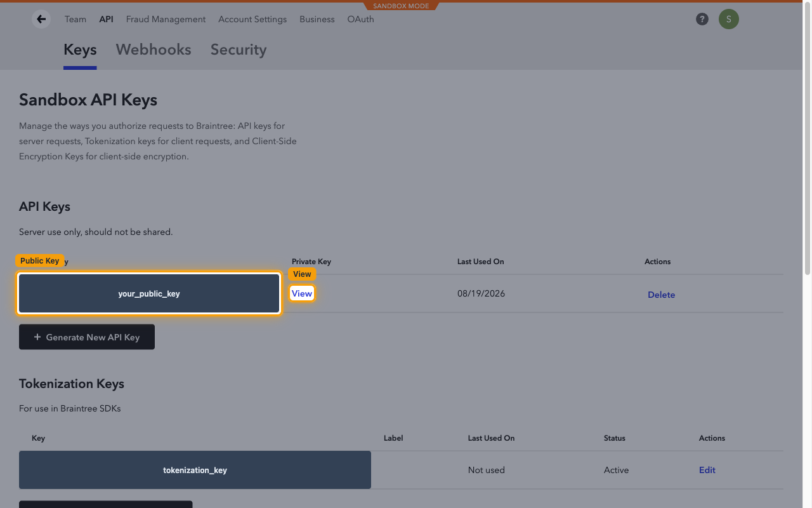This screenshot has height=508, width=812.
Task: Open the API menu
Action: tap(107, 19)
